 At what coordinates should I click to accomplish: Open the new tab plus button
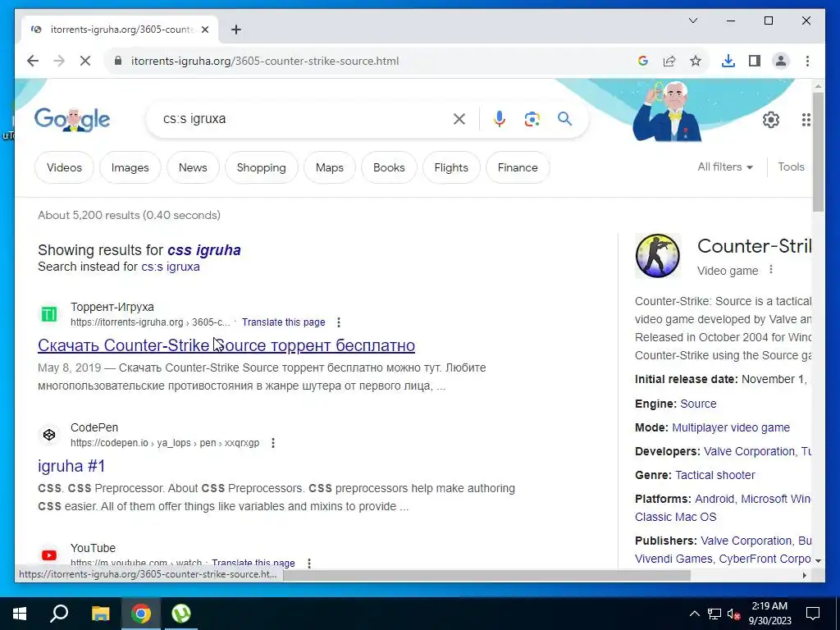236,30
